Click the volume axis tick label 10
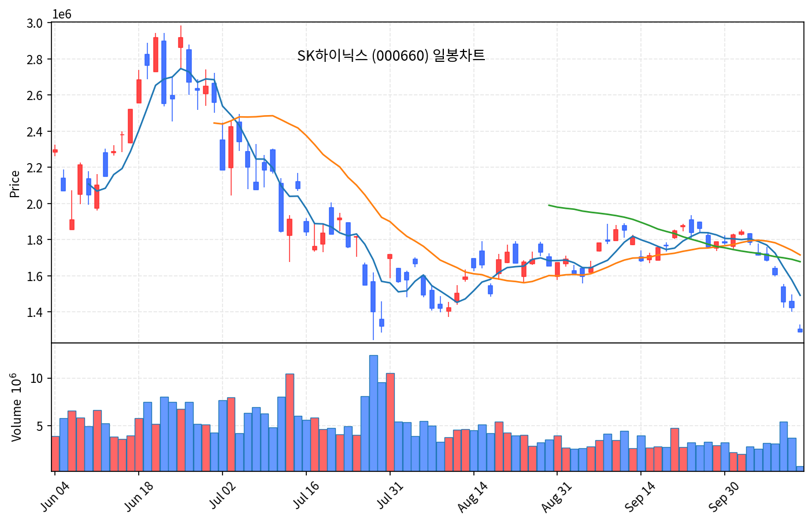This screenshot has height=524, width=812. pyautogui.click(x=37, y=379)
